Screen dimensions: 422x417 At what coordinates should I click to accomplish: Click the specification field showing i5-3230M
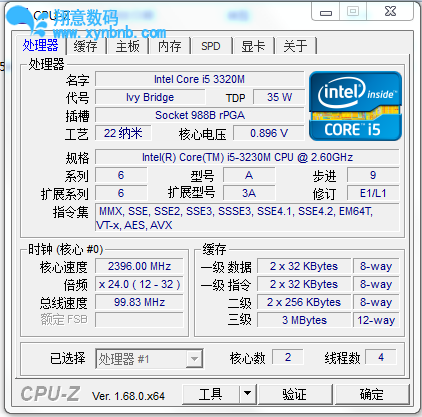247,157
